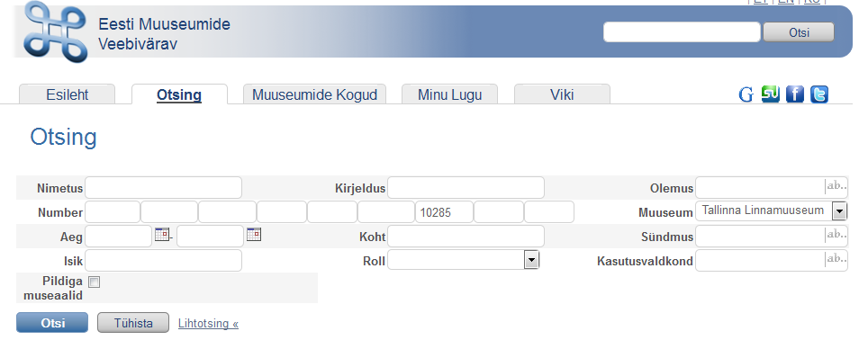Screen dimensions: 868x349
Task: Click the Nimetus input field
Action: [x=163, y=187]
